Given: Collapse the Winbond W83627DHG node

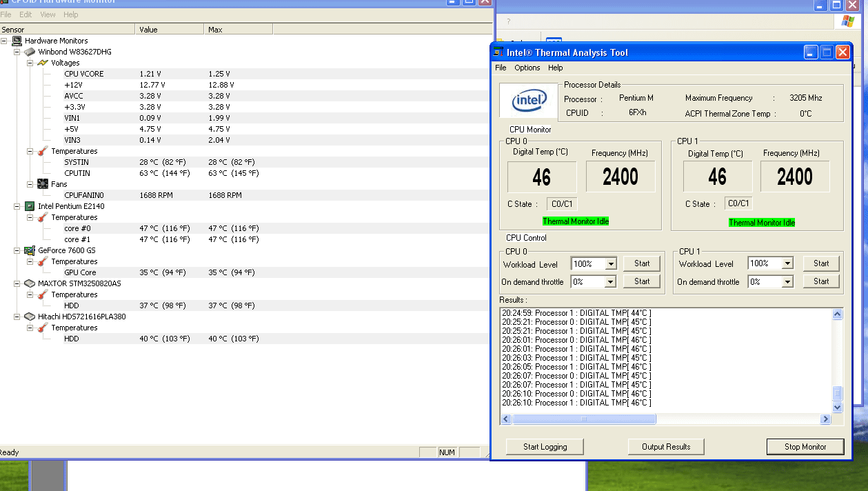Looking at the screenshot, I should tap(17, 52).
